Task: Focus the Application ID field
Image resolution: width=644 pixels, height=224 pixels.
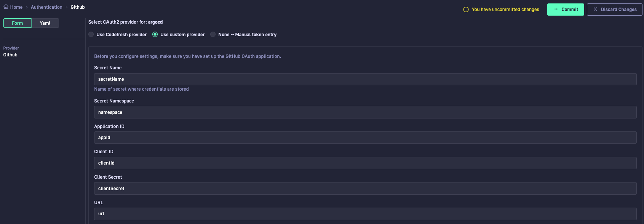Action: (x=365, y=138)
